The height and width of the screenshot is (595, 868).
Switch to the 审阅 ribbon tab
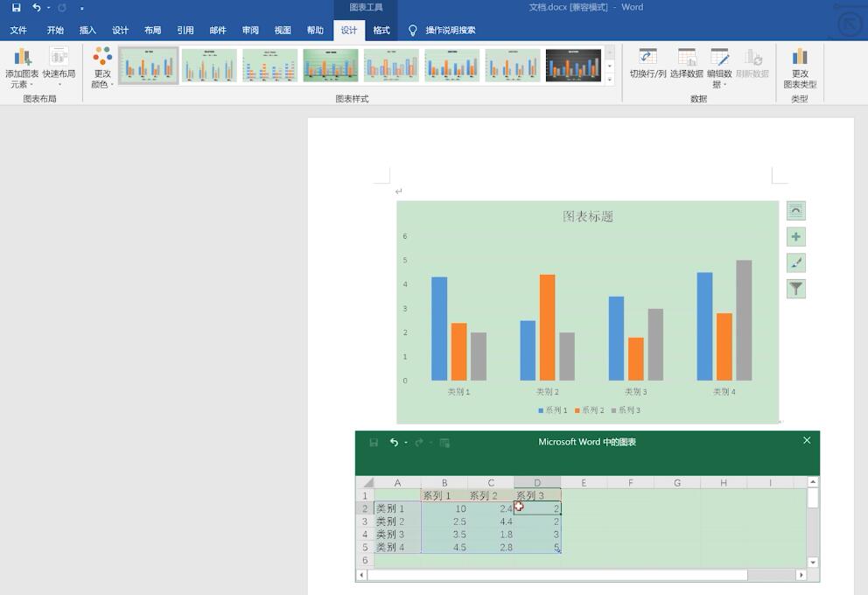click(250, 31)
